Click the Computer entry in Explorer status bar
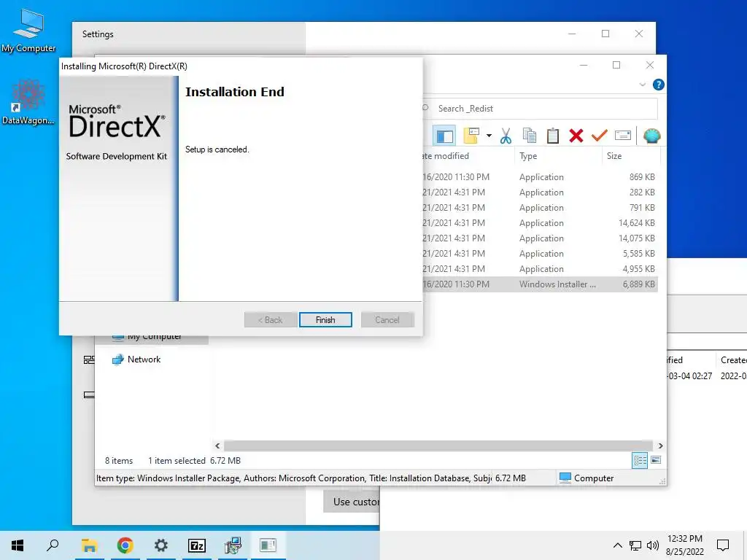The height and width of the screenshot is (560, 747). pos(587,478)
